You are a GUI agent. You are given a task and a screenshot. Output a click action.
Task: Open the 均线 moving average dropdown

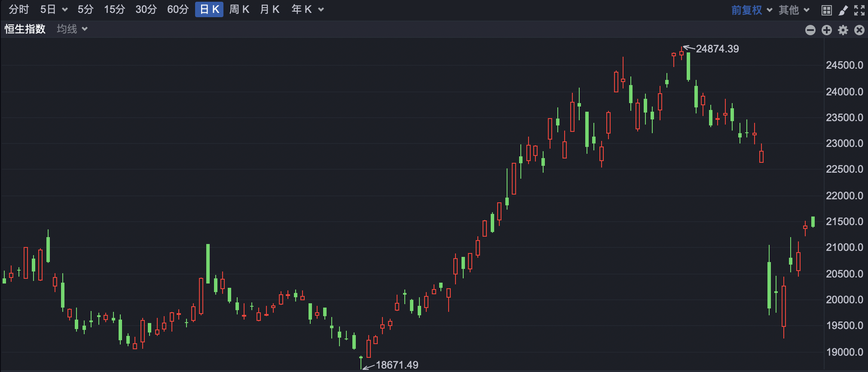click(x=72, y=29)
